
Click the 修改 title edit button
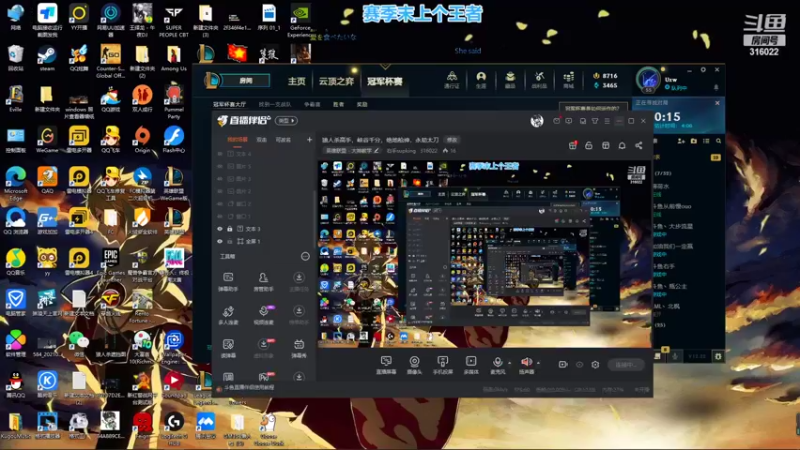tap(452, 139)
